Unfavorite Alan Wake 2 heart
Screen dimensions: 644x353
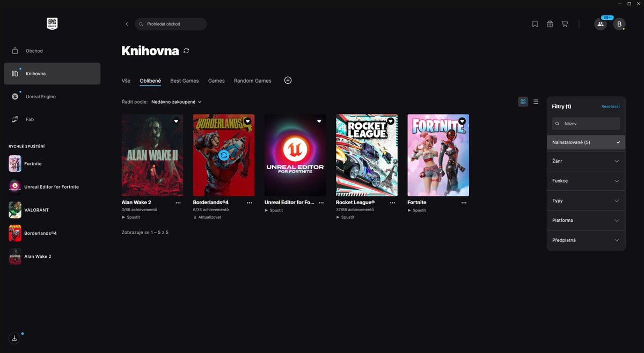point(176,121)
